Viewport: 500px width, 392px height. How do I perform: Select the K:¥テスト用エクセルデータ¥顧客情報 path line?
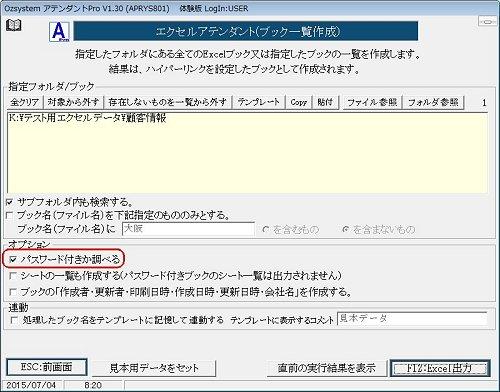(88, 118)
